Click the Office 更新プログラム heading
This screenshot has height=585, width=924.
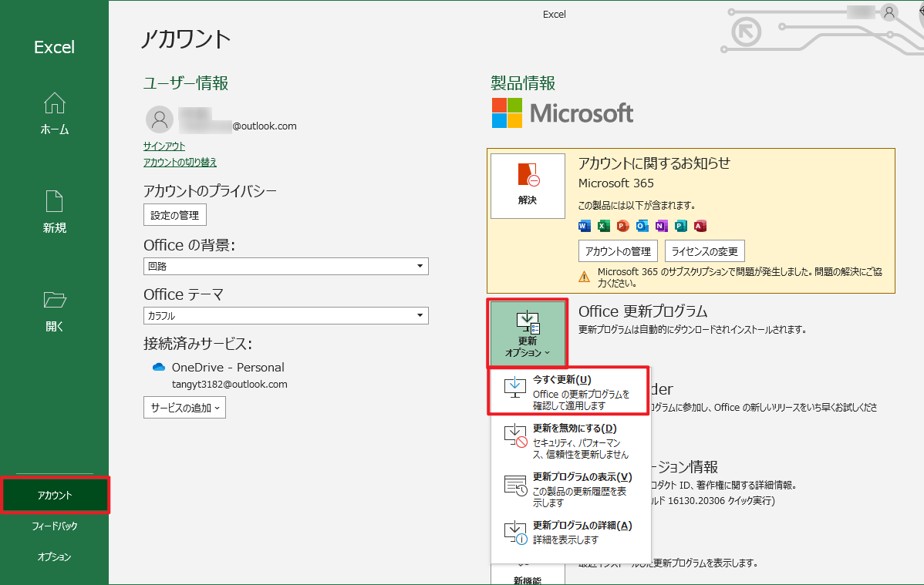click(643, 311)
